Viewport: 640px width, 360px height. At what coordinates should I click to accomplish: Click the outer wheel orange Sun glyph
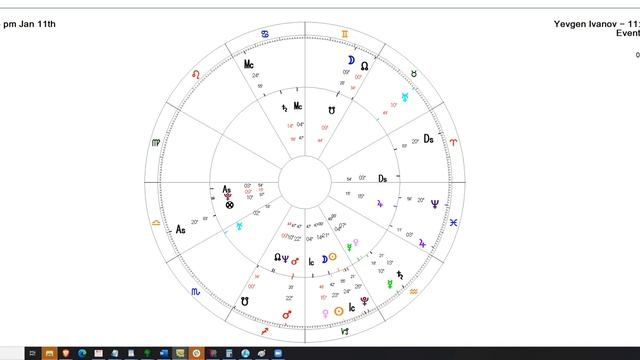click(x=339, y=311)
